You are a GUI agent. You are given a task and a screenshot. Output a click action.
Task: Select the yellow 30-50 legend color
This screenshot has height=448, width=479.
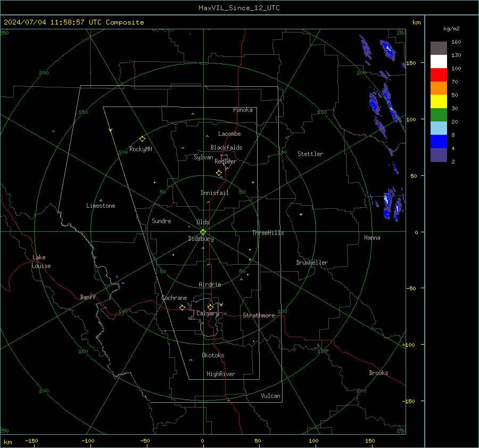439,102
